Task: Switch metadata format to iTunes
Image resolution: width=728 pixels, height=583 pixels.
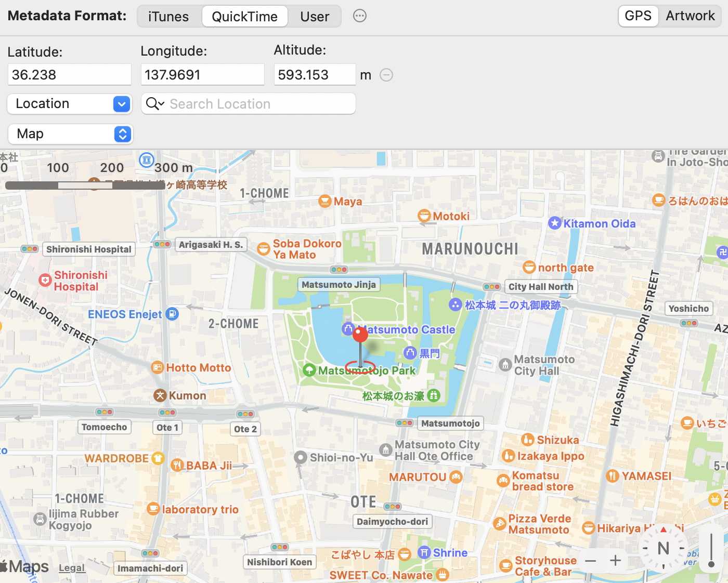Action: pyautogui.click(x=168, y=16)
